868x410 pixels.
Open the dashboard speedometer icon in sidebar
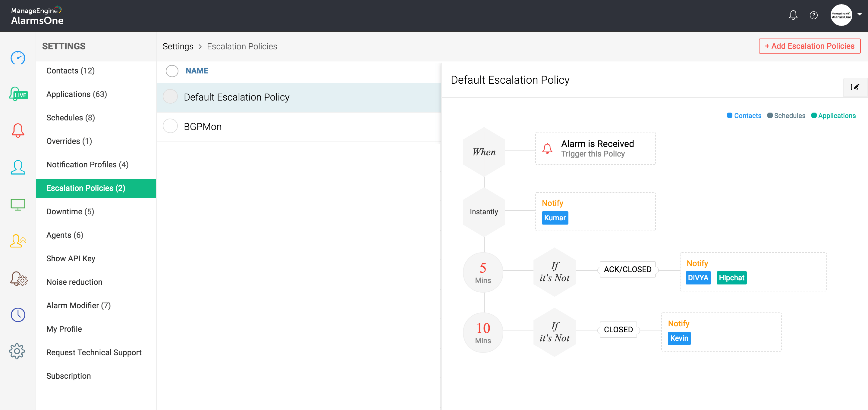[x=17, y=58]
